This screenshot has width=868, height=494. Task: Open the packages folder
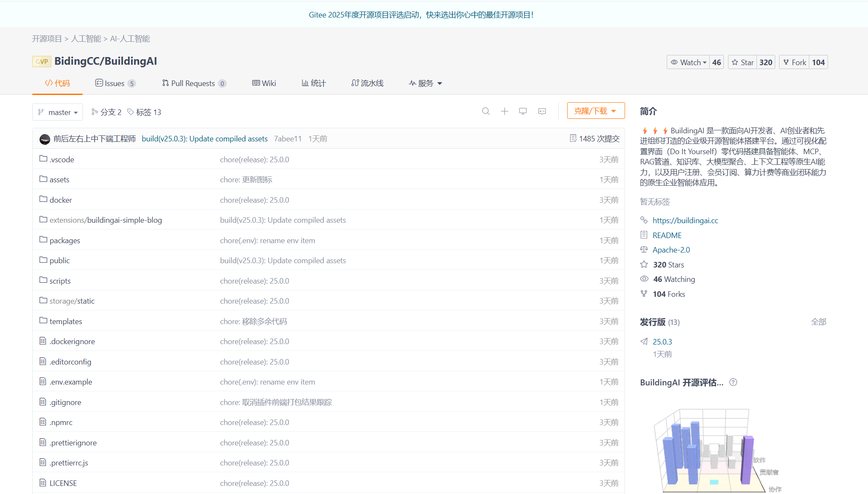(65, 240)
